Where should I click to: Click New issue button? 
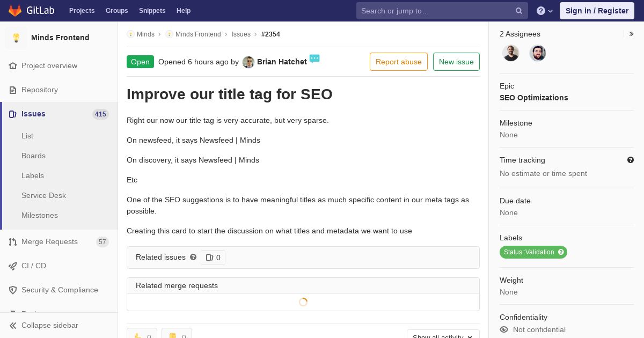point(456,62)
